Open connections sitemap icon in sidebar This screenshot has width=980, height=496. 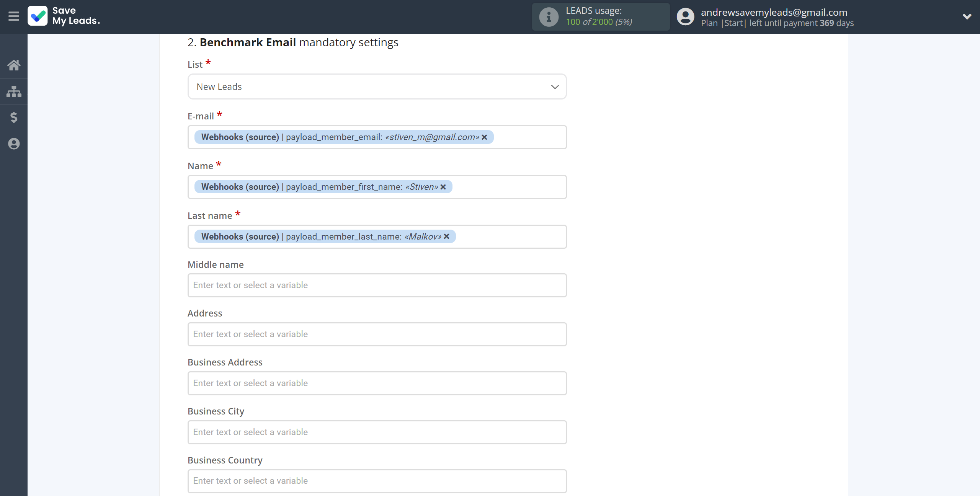click(x=14, y=91)
